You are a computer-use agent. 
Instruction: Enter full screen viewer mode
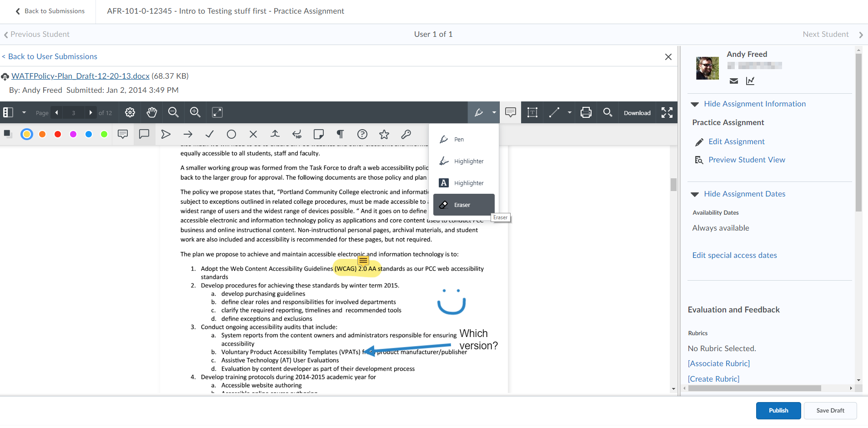point(667,112)
